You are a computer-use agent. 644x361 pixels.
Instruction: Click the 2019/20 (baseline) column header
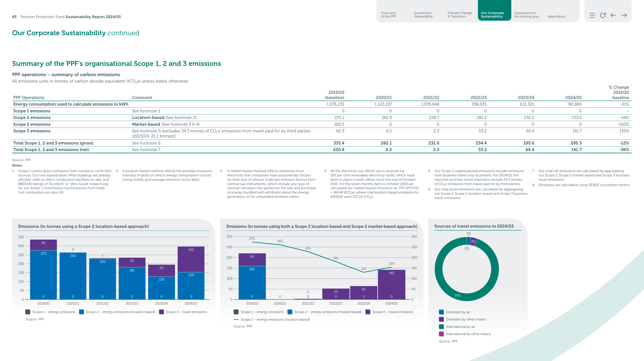pos(334,95)
